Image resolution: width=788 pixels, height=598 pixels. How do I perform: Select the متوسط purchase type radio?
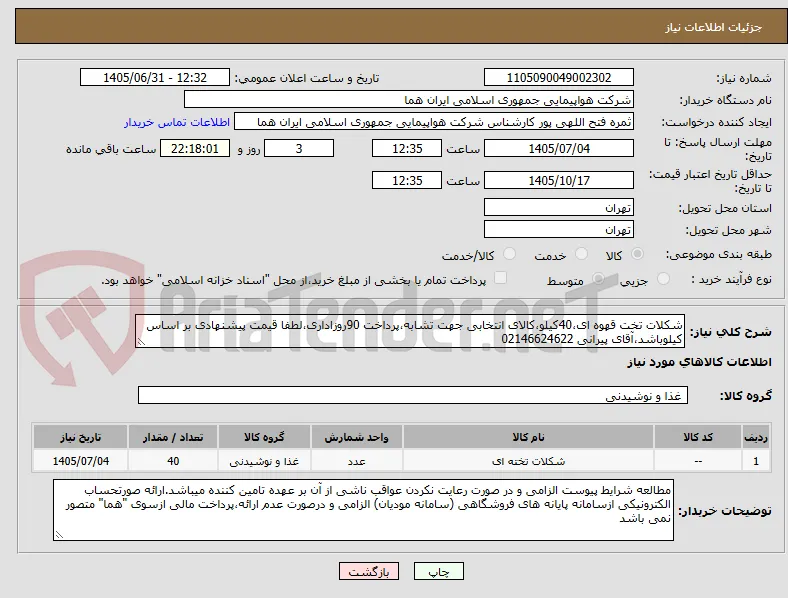(598, 278)
